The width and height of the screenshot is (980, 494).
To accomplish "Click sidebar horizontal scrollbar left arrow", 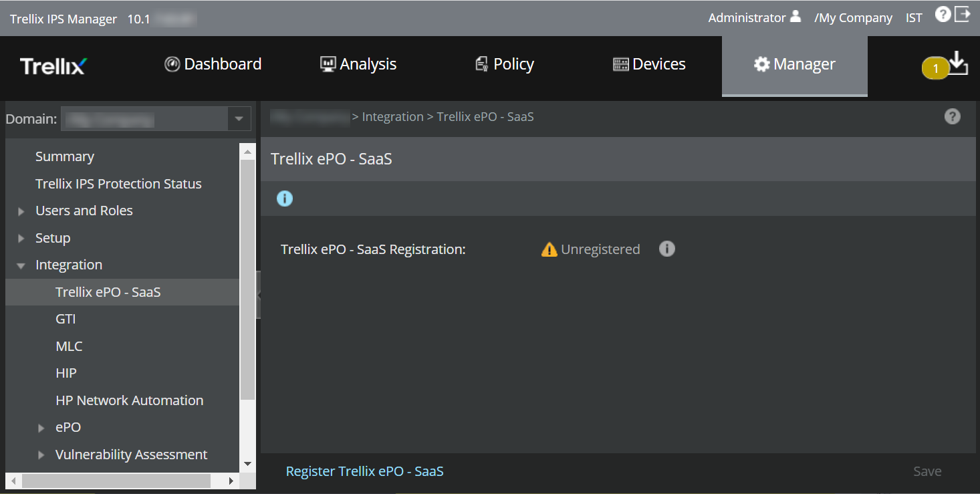I will coord(13,480).
